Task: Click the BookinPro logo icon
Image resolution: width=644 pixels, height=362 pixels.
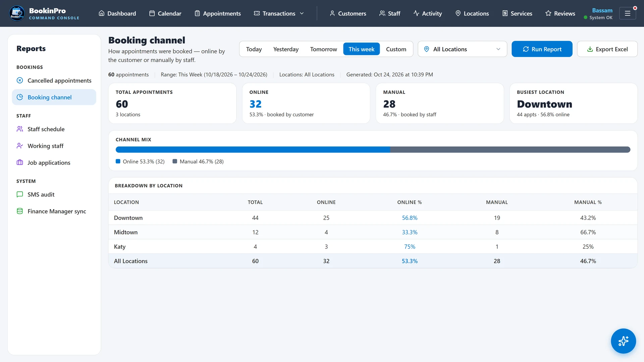Action: click(x=17, y=13)
